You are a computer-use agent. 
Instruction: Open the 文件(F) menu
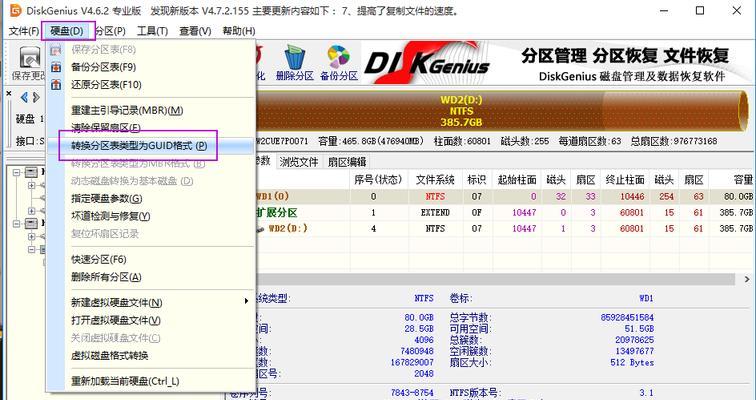(24, 31)
